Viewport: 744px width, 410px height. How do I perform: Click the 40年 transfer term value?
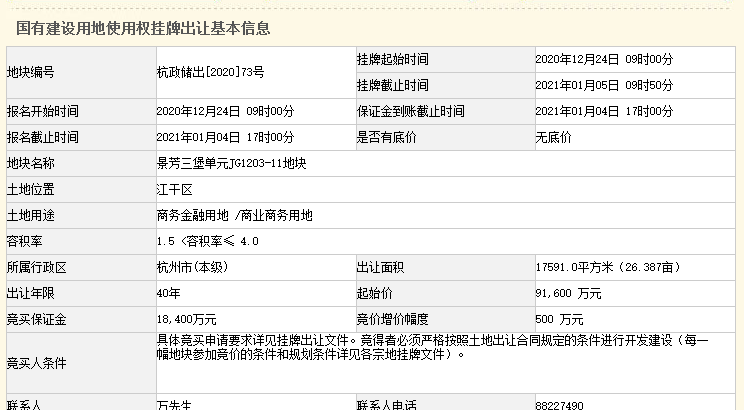coord(169,293)
